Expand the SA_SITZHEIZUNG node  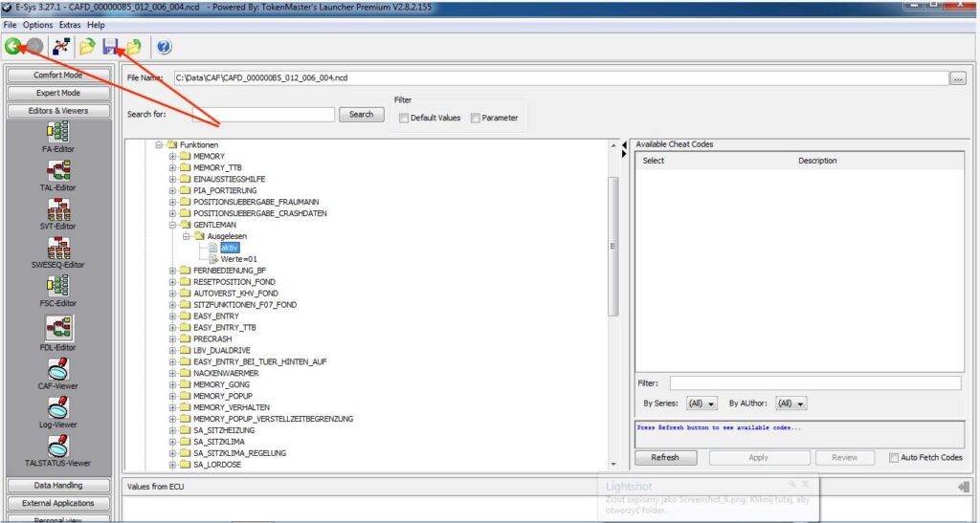coord(172,430)
